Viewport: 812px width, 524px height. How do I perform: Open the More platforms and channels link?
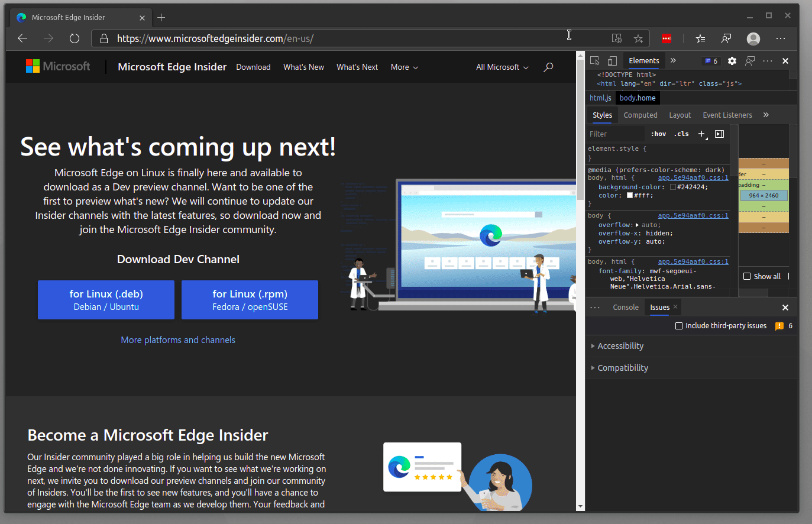178,340
